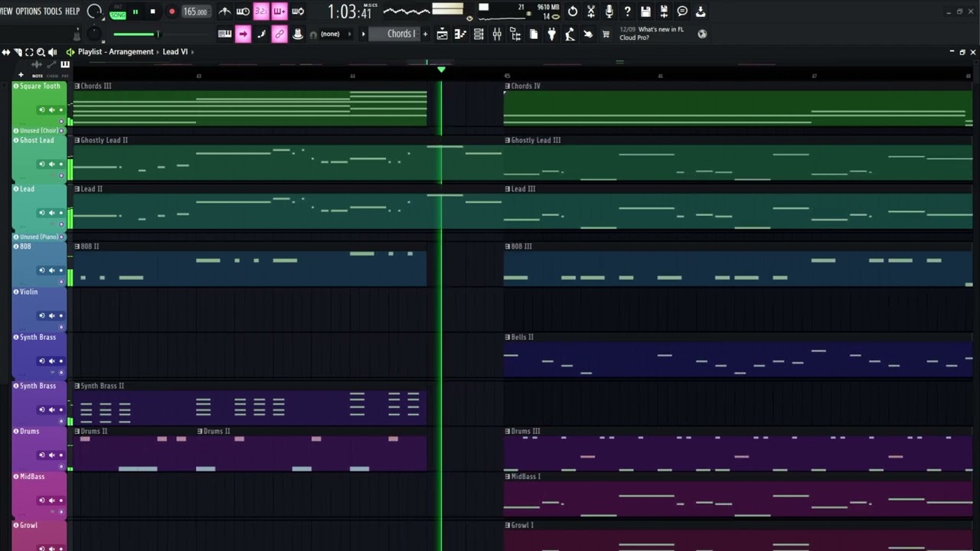The image size is (980, 551).
Task: Open the Ghostly Lead III clip menu
Action: pyautogui.click(x=508, y=140)
